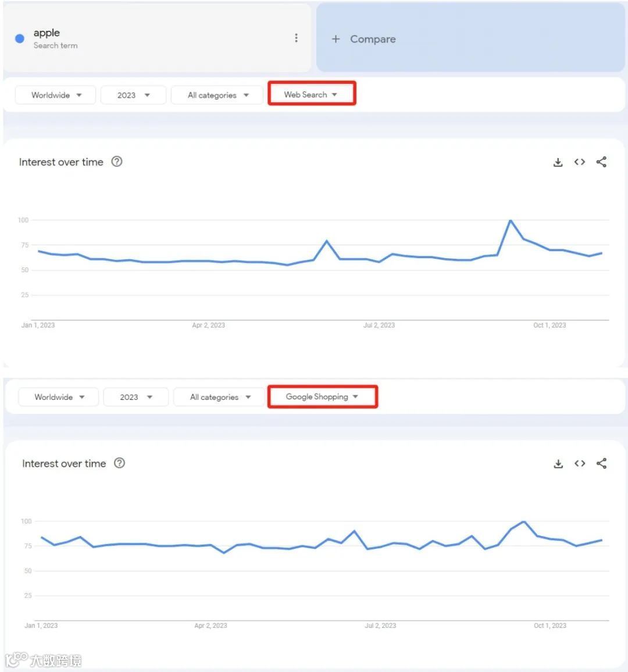Open the Google Shopping search type dropdown
Image resolution: width=628 pixels, height=672 pixels.
[322, 396]
